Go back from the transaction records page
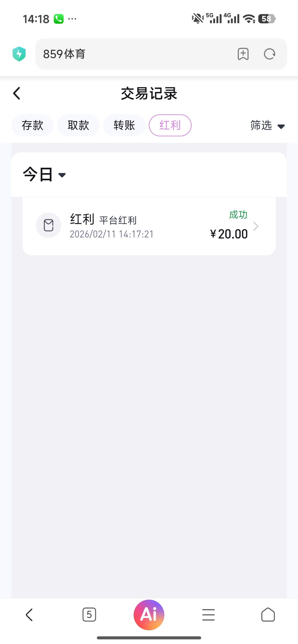298x644 pixels. tap(17, 93)
